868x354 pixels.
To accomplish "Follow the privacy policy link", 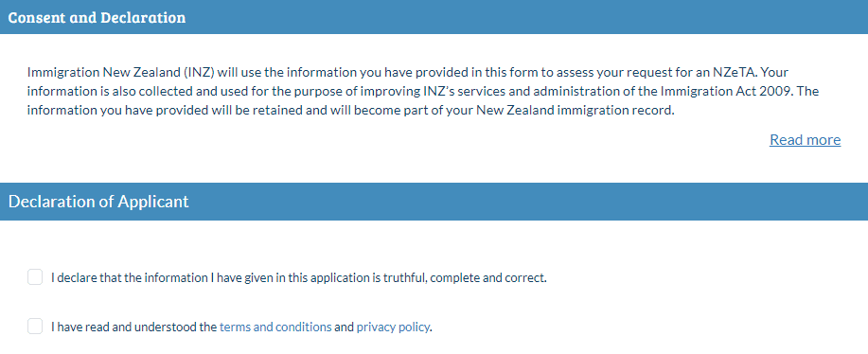I will pos(393,327).
